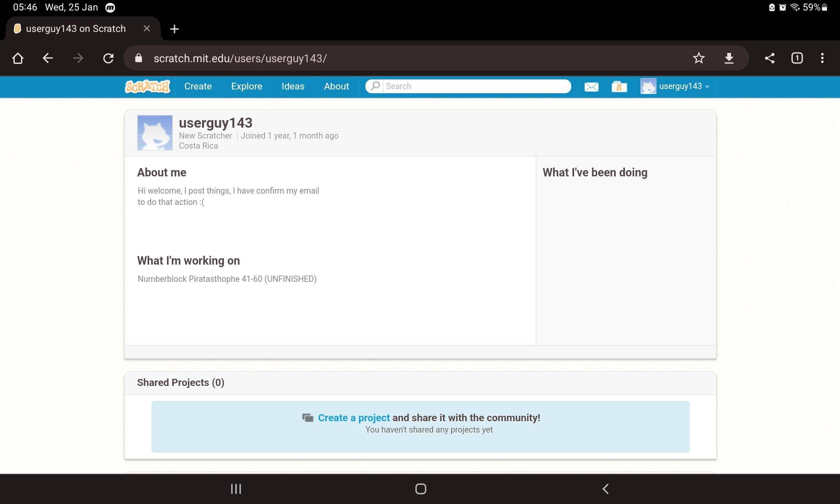Viewport: 840px width, 504px height.
Task: Tap the address bar URL scratch.mit.edu
Action: (240, 58)
